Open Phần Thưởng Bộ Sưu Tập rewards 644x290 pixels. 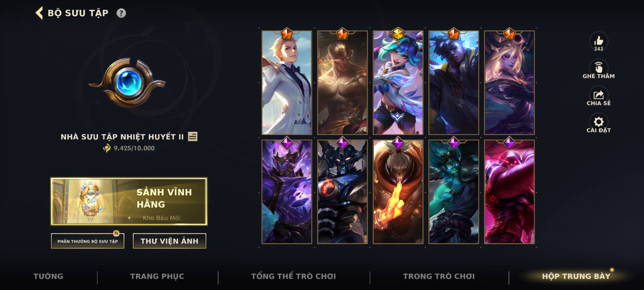point(88,241)
